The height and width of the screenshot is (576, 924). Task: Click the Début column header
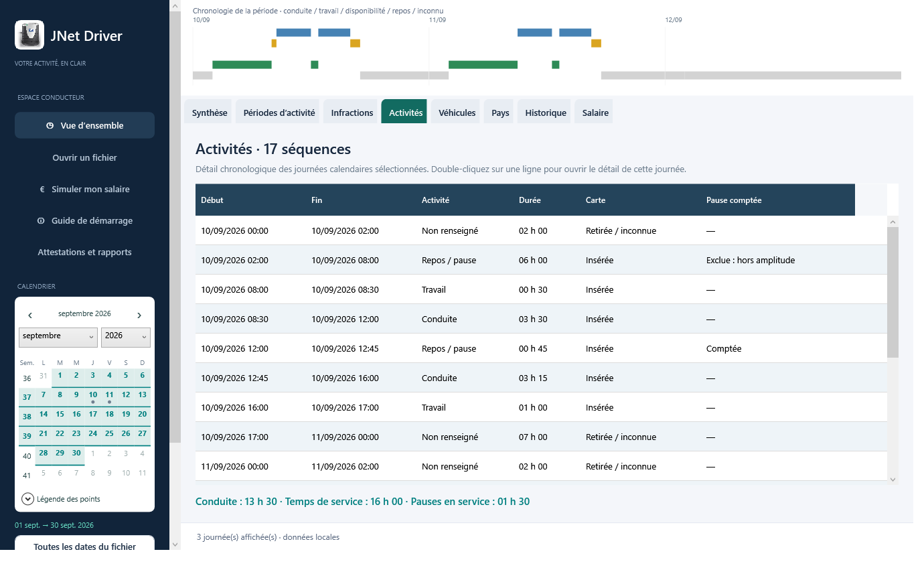pos(250,200)
